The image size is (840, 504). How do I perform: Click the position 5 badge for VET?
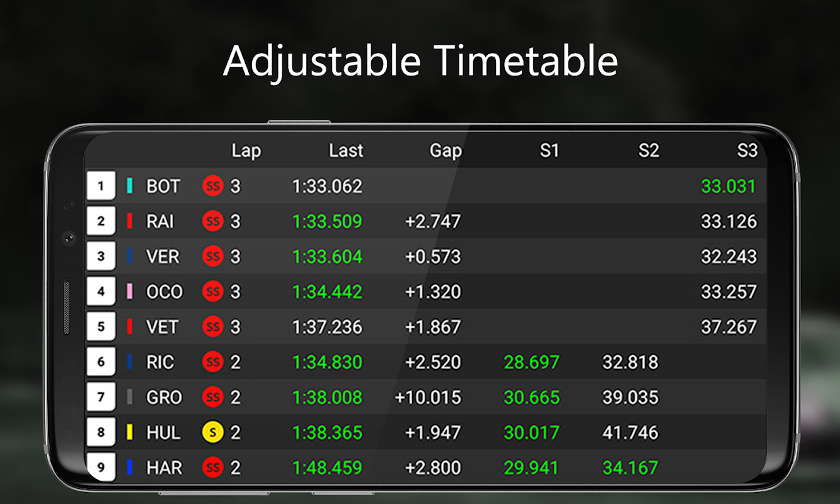click(x=101, y=327)
